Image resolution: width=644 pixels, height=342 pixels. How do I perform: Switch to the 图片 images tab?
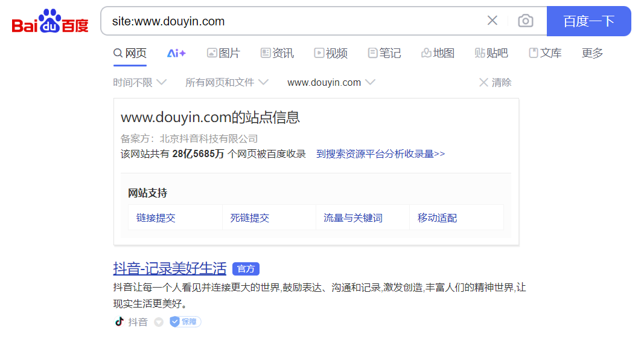[223, 53]
